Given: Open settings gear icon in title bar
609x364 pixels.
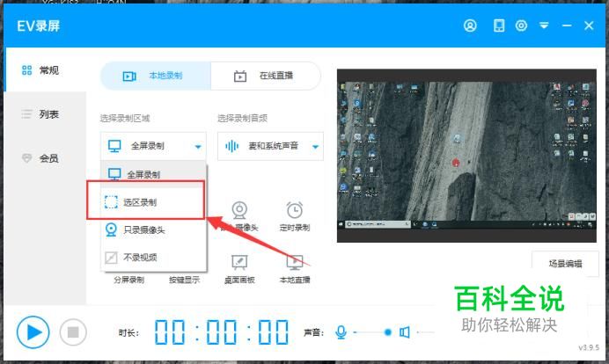Looking at the screenshot, I should tap(521, 25).
